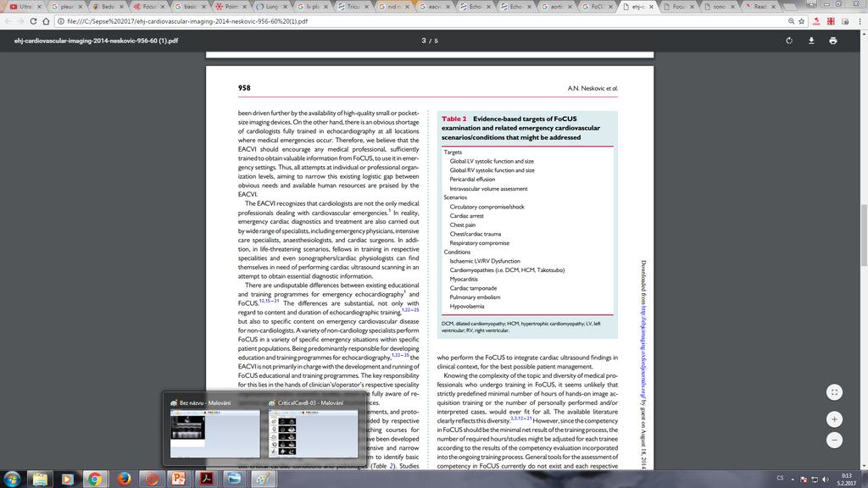Open File Explorer from the taskbar
The height and width of the screenshot is (488, 868).
(x=40, y=479)
